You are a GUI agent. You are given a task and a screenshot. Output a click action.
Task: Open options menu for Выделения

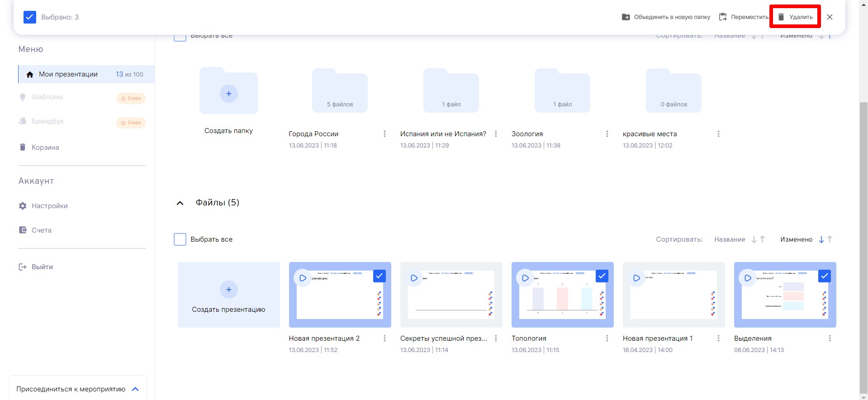point(830,338)
